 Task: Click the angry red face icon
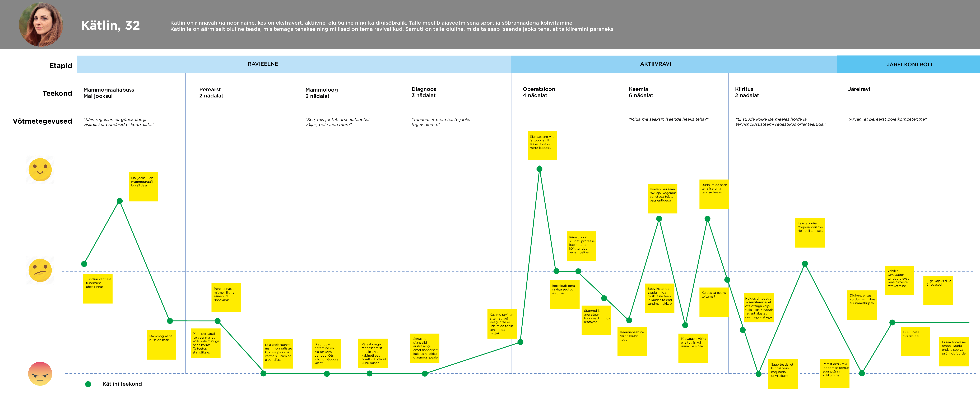pyautogui.click(x=40, y=374)
